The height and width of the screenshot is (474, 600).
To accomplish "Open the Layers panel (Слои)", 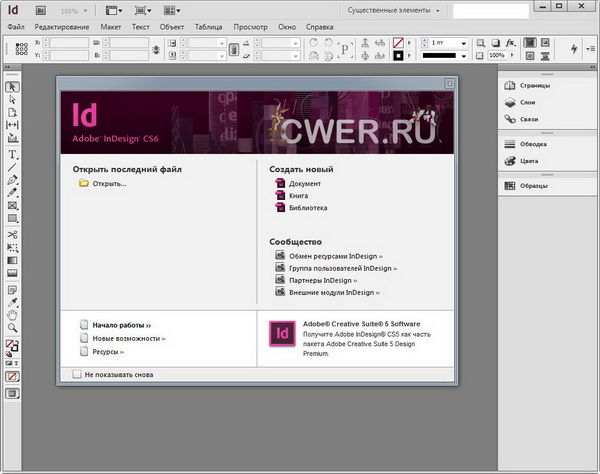I will (529, 103).
